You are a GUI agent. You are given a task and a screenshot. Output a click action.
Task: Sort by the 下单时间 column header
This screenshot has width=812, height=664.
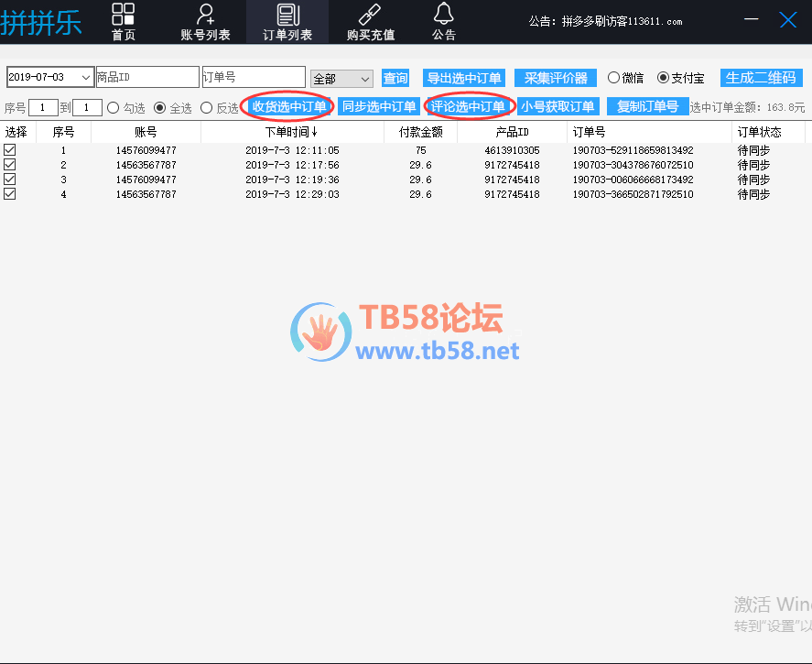(292, 132)
